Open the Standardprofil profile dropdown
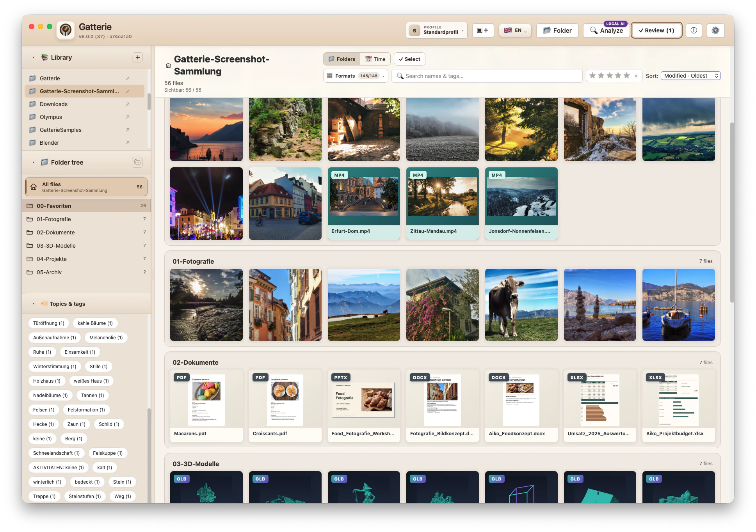The image size is (756, 532). pos(436,30)
